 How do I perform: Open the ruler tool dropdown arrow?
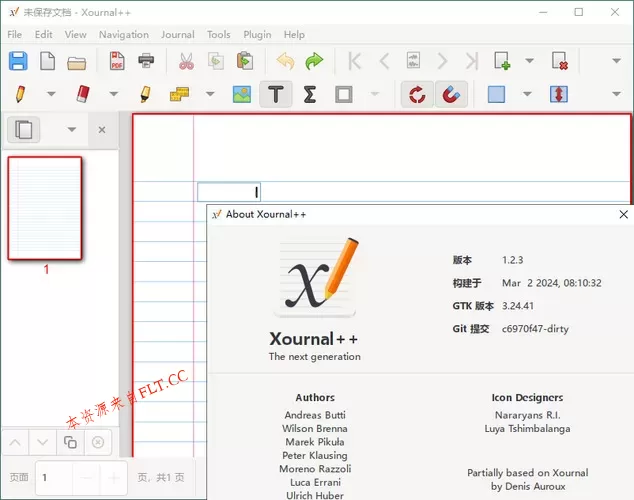click(x=210, y=94)
